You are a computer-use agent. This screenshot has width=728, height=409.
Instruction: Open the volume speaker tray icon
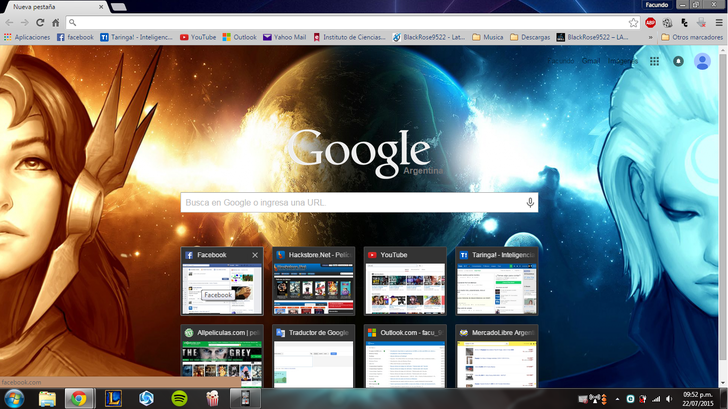point(669,399)
